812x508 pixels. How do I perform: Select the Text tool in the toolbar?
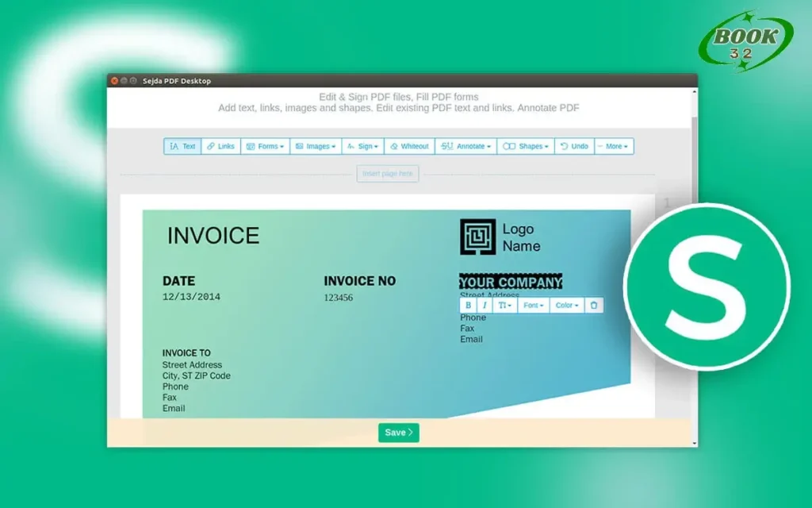point(182,146)
